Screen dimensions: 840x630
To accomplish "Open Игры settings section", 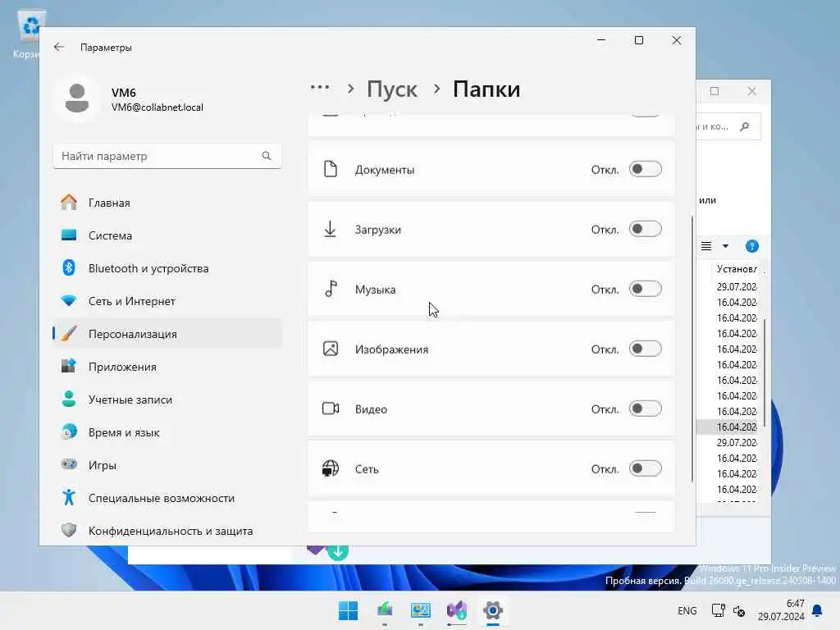I will point(167,465).
